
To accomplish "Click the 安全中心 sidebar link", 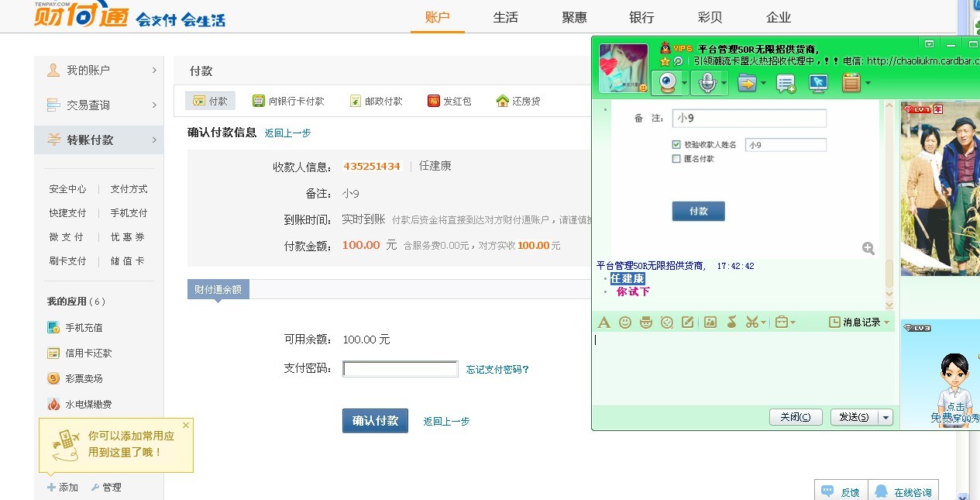I will tap(67, 188).
